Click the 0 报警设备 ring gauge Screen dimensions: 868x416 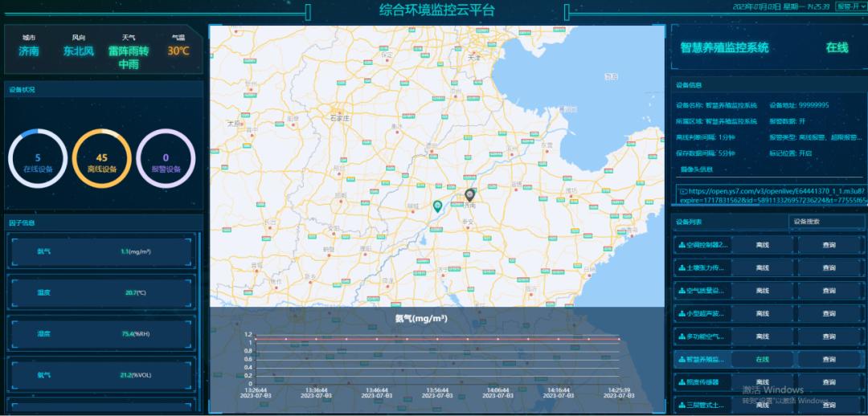click(166, 158)
